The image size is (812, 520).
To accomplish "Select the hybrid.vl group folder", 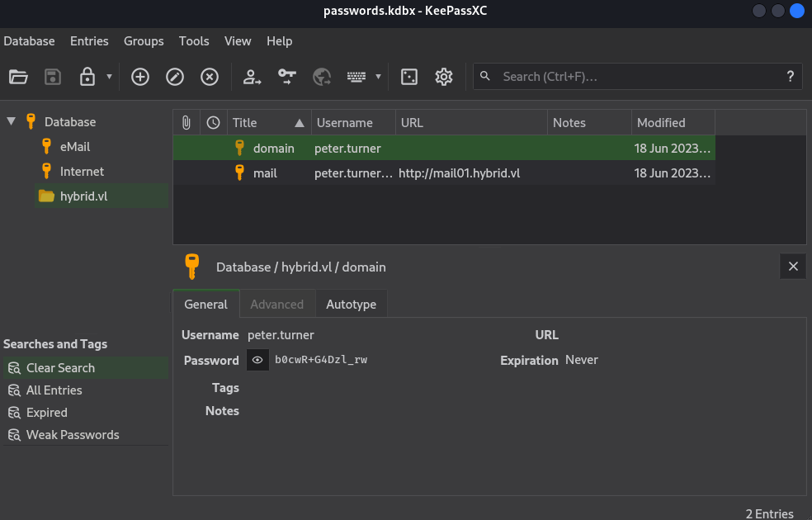I will [101, 196].
